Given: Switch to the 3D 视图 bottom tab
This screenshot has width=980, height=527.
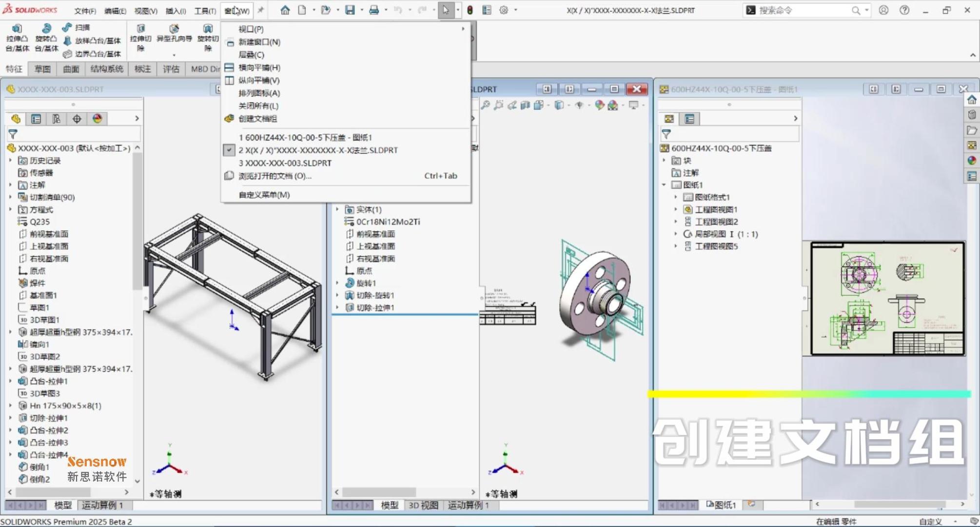Looking at the screenshot, I should [423, 506].
